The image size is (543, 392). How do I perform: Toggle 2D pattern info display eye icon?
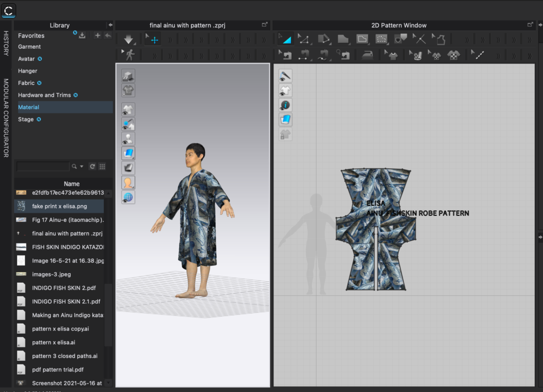285,105
